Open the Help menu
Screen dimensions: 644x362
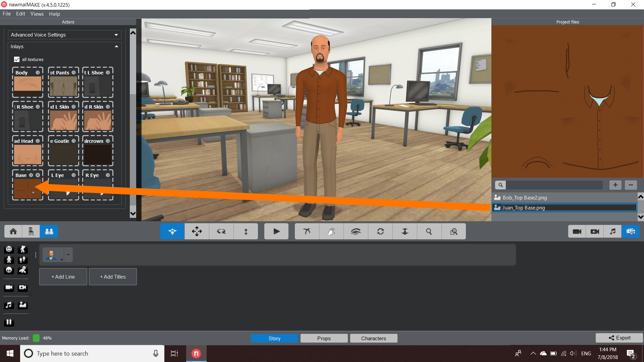point(54,14)
